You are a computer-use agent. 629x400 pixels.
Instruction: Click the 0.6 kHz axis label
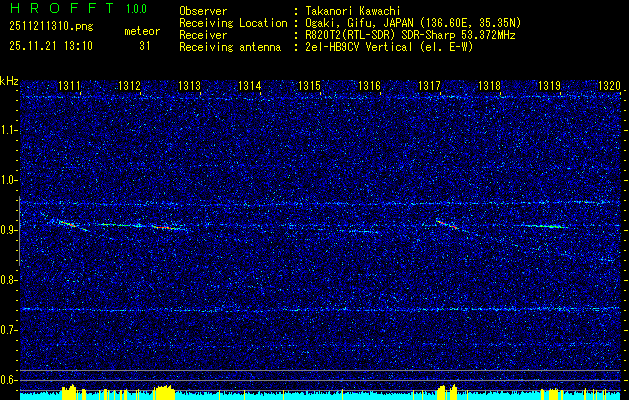(7, 380)
